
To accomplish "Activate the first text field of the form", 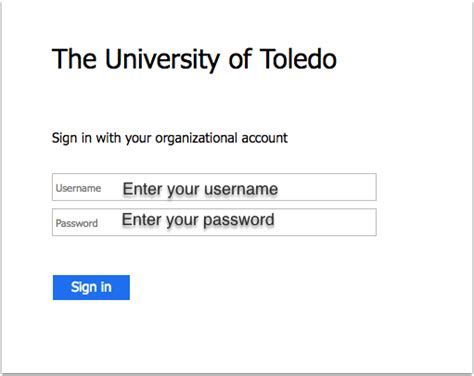I will click(214, 187).
